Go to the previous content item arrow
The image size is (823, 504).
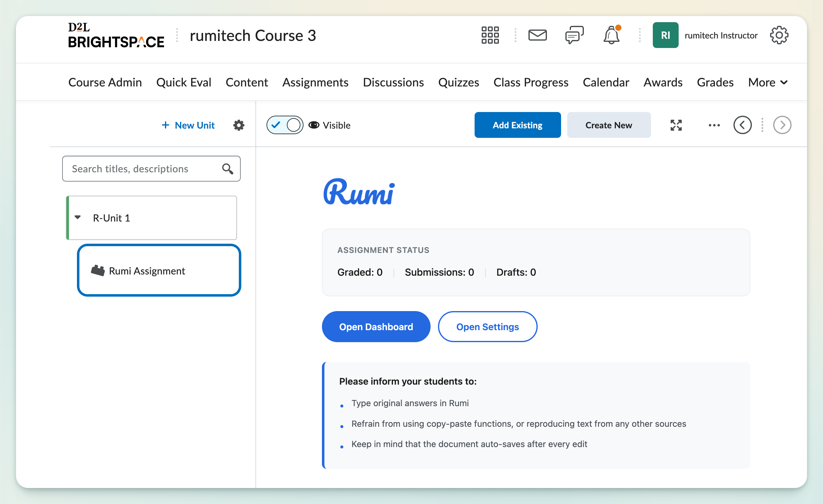(742, 125)
